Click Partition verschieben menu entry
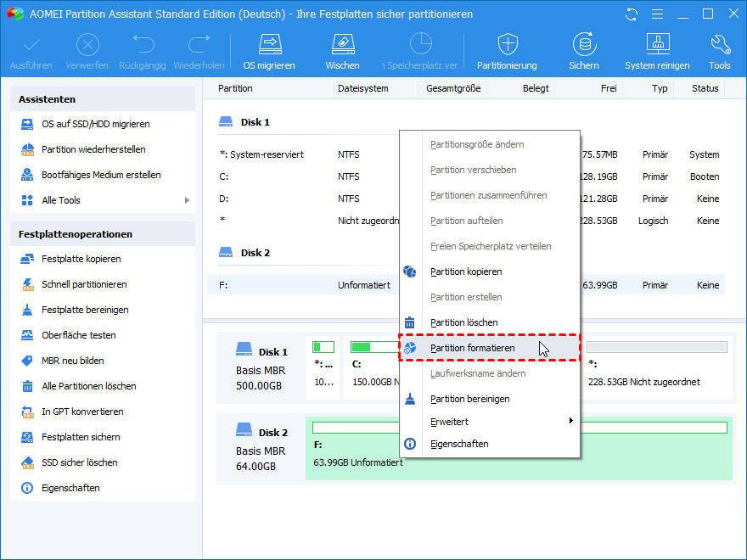The height and width of the screenshot is (560, 747). pyautogui.click(x=489, y=170)
